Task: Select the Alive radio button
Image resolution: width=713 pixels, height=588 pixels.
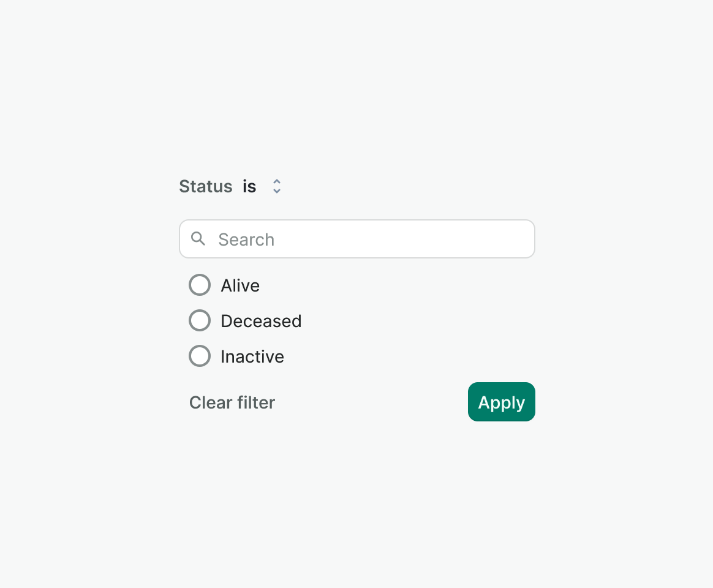Action: coord(200,285)
